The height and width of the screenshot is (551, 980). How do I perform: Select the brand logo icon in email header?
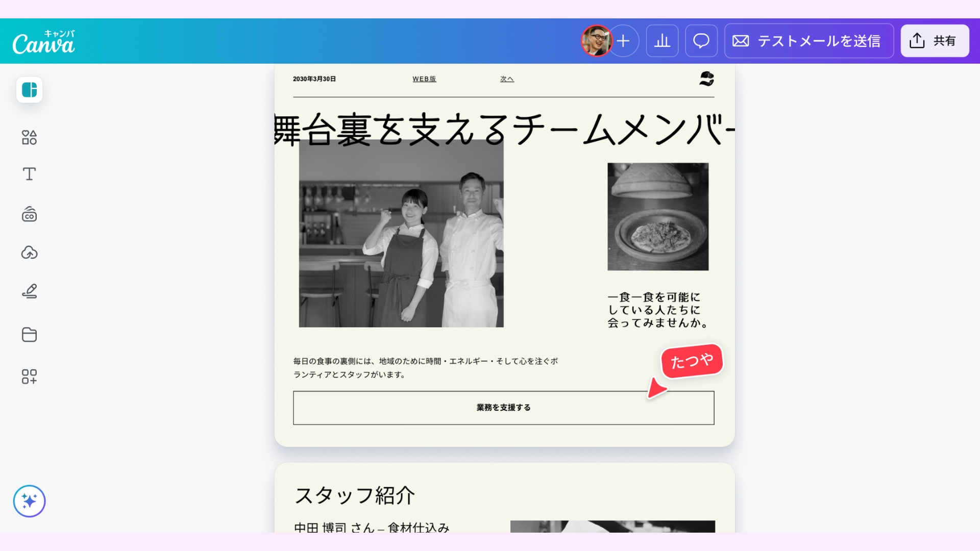[706, 79]
